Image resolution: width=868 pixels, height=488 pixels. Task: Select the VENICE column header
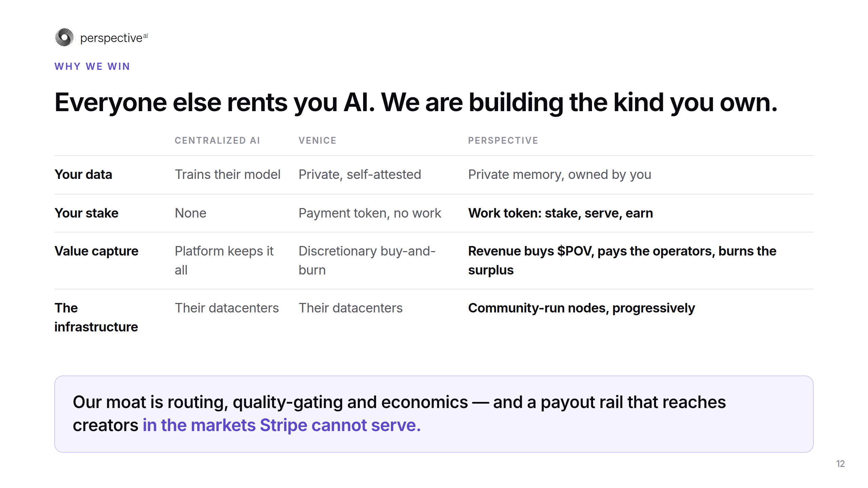[x=317, y=141]
